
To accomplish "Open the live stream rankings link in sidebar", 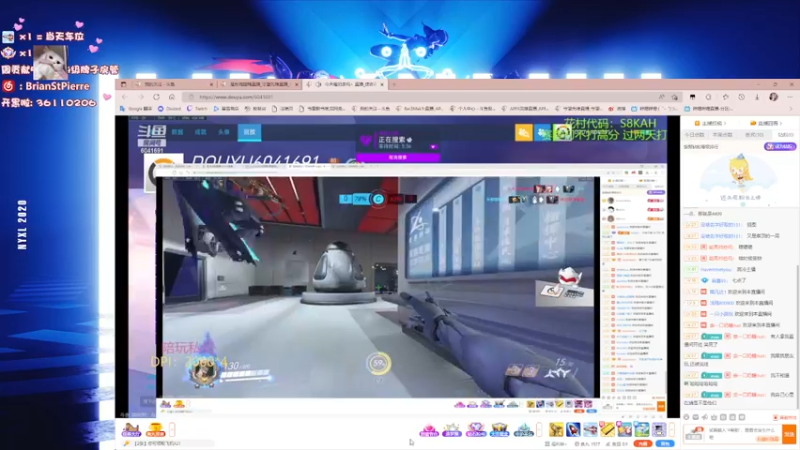I will click(767, 123).
